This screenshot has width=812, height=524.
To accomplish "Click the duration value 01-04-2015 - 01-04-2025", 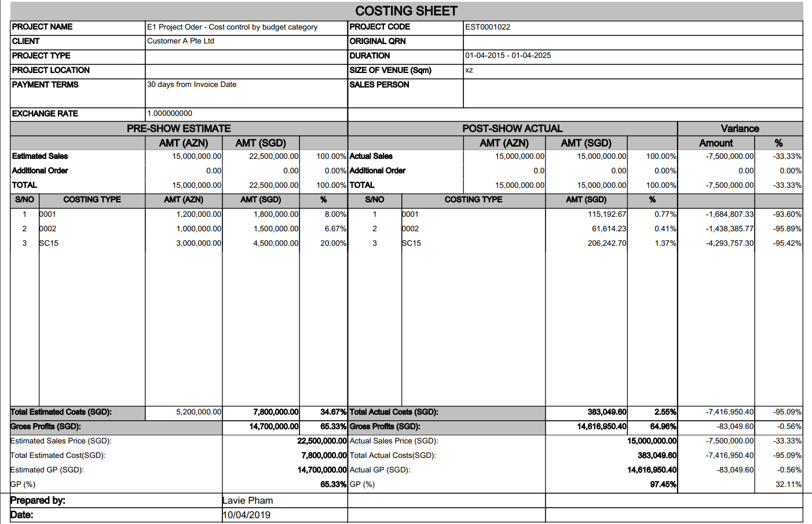I will pyautogui.click(x=508, y=56).
